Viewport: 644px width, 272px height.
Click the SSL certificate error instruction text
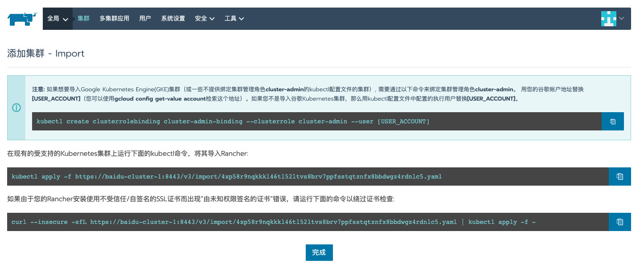tap(201, 199)
